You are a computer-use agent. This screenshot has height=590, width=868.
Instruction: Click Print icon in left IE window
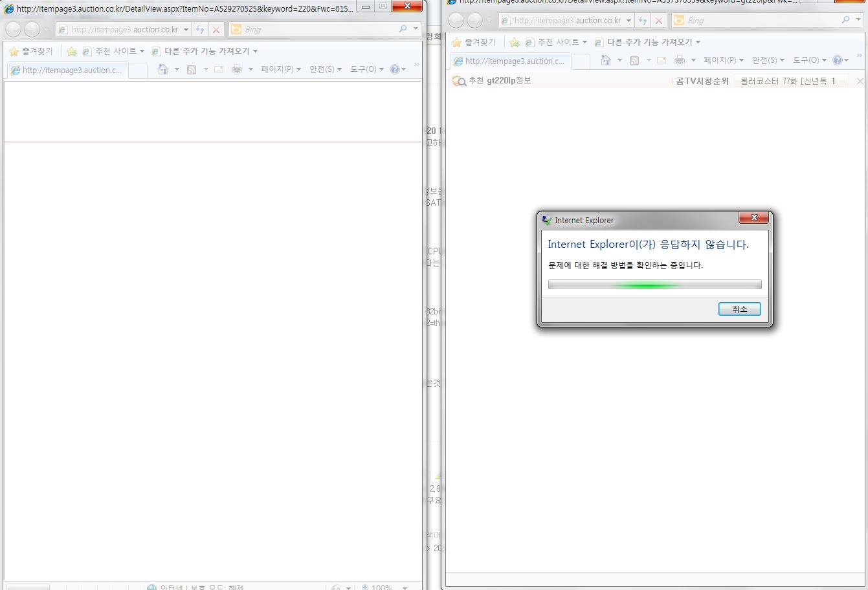(237, 69)
